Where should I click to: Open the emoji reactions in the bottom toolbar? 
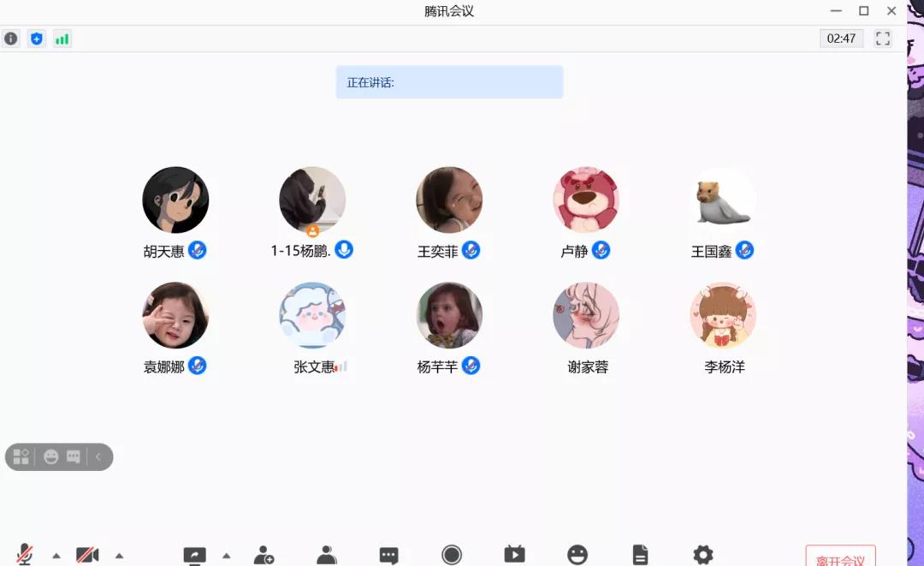pos(577,555)
